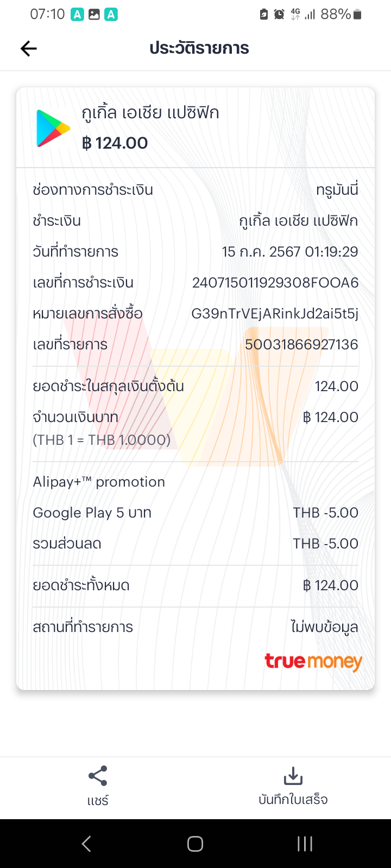Tap the truemoney logo

point(313,662)
